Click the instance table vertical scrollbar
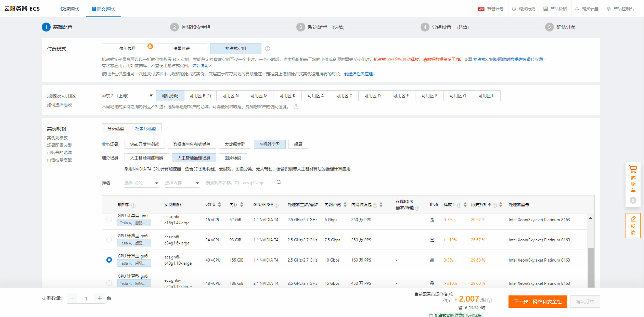The width and height of the screenshot is (644, 317). coord(591,267)
